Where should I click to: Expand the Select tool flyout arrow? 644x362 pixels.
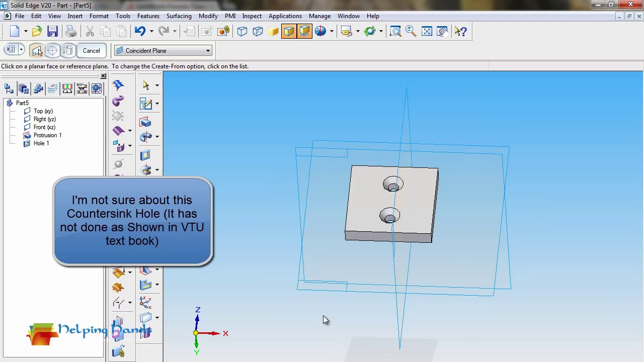(x=157, y=85)
